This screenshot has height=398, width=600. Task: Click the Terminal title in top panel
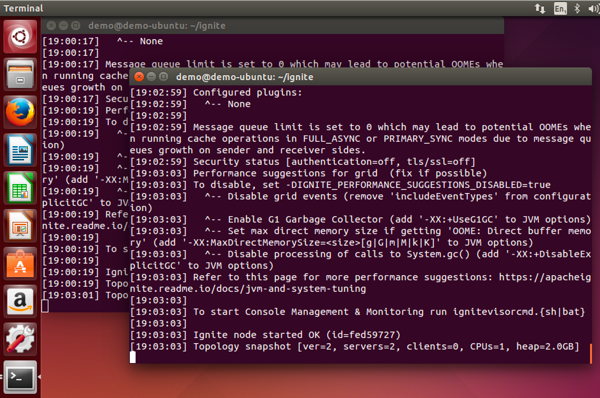(x=23, y=8)
